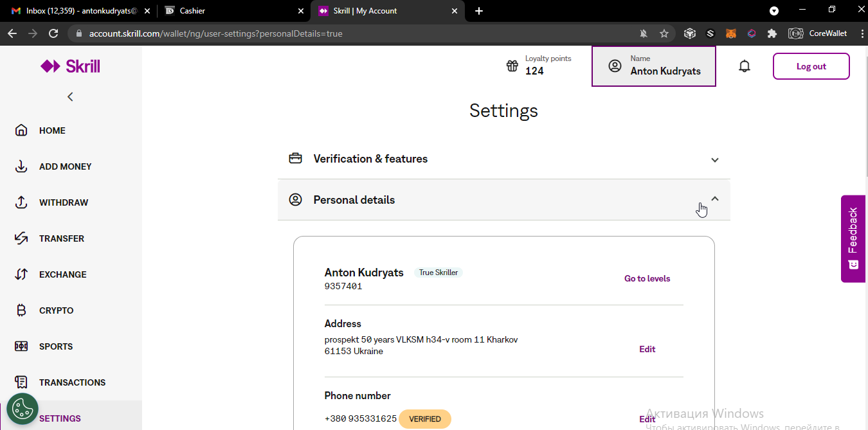Open the ADD MONEY menu item
Viewport: 868px width, 430px height.
(66, 166)
